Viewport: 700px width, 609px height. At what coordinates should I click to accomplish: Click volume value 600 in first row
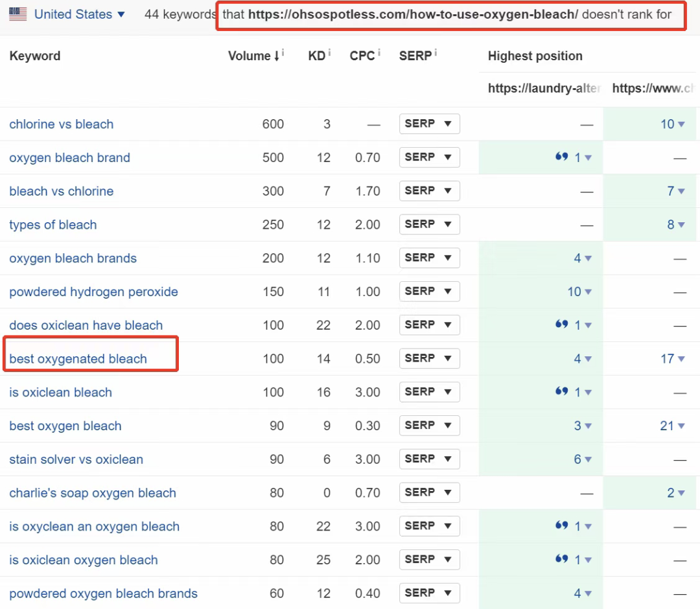(x=273, y=124)
